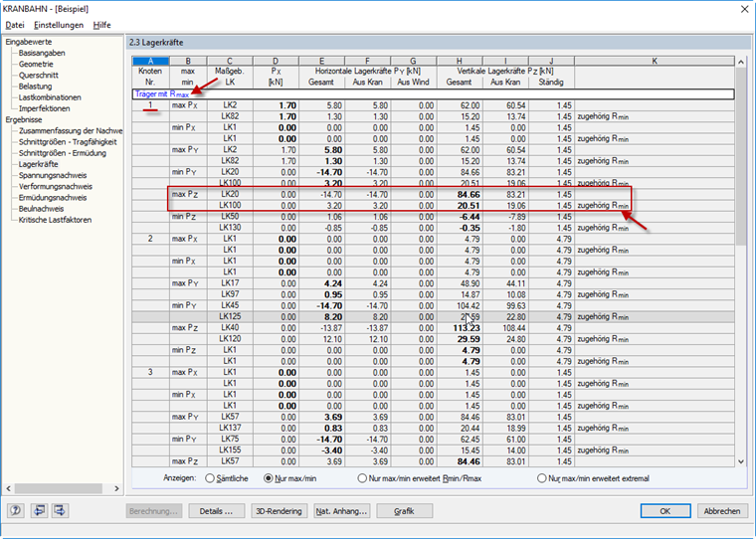Click the Grafik button
This screenshot has height=539, width=756.
coord(405,511)
